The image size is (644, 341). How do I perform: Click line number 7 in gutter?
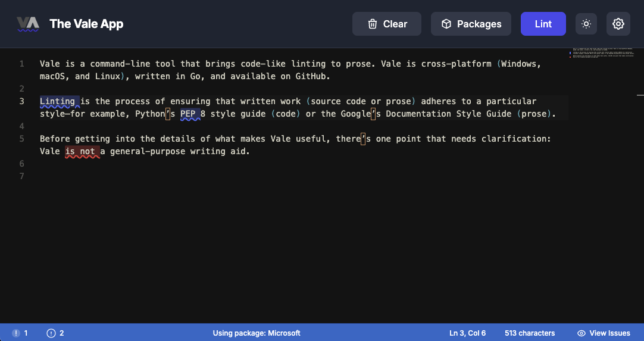coord(22,176)
